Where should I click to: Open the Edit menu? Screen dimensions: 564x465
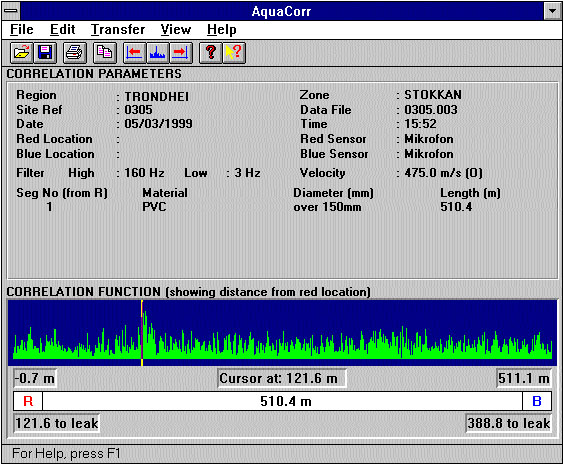[63, 29]
